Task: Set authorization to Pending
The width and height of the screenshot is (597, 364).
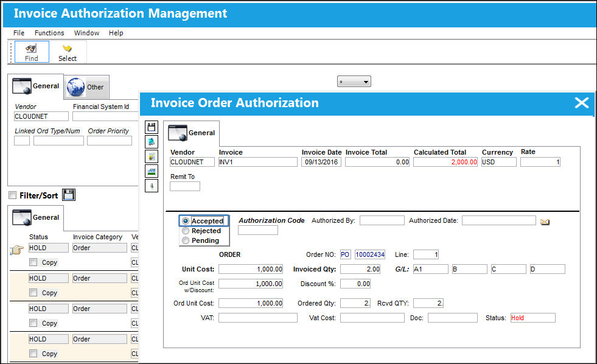Action: click(x=186, y=240)
